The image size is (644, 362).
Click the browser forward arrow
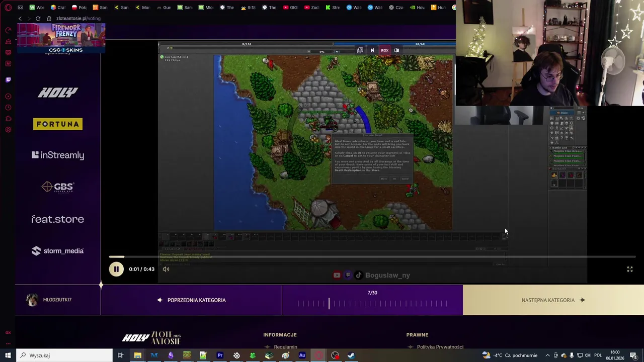pyautogui.click(x=29, y=19)
